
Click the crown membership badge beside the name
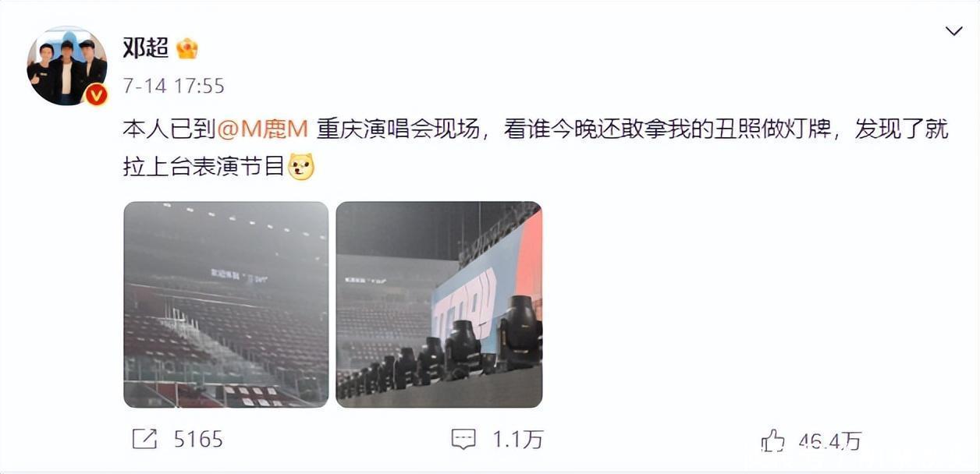pos(186,48)
